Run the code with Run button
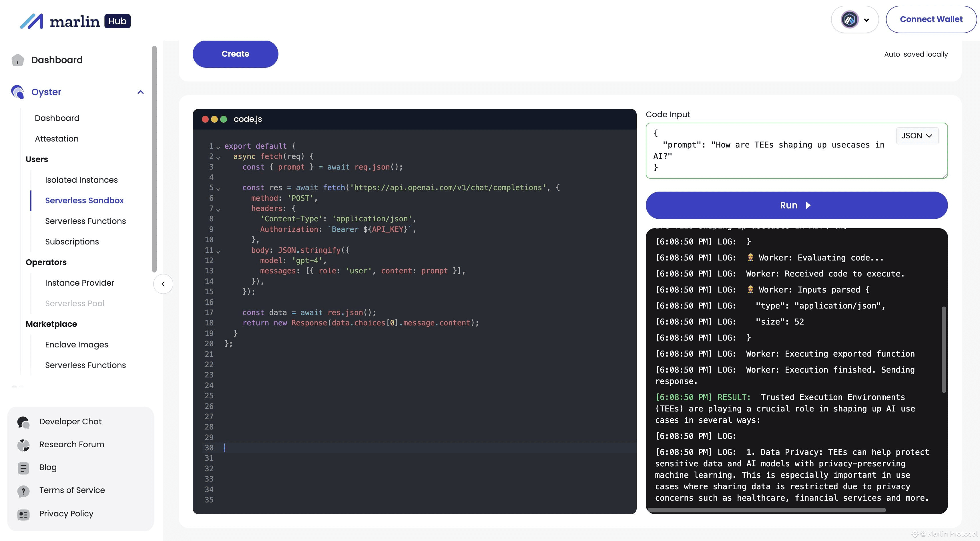980x541 pixels. tap(796, 205)
